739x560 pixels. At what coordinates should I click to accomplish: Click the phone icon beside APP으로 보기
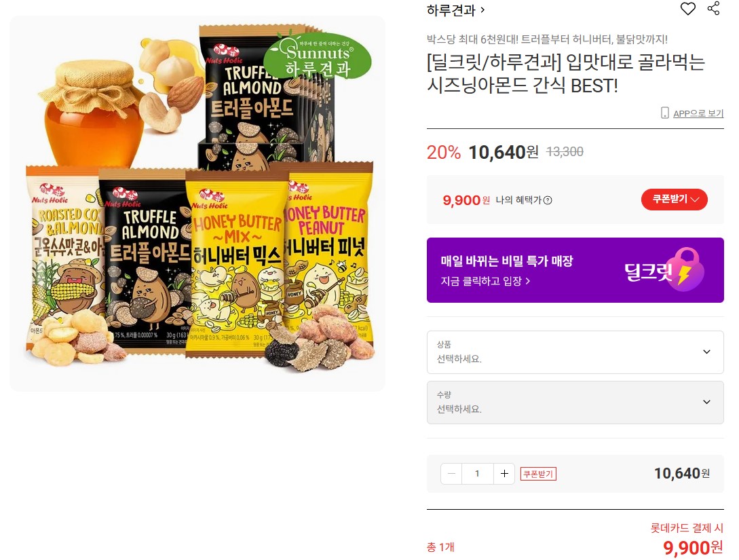pyautogui.click(x=664, y=113)
